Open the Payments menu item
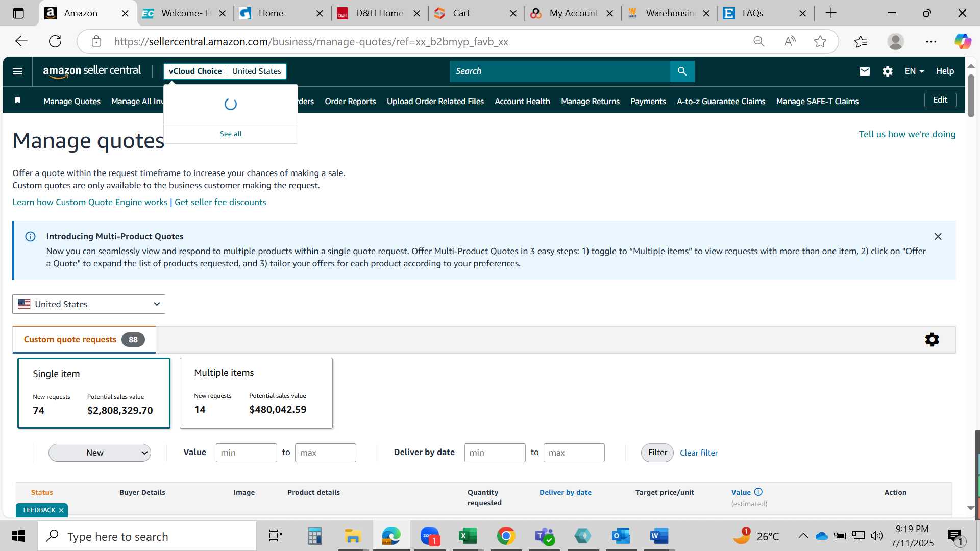 click(x=648, y=101)
